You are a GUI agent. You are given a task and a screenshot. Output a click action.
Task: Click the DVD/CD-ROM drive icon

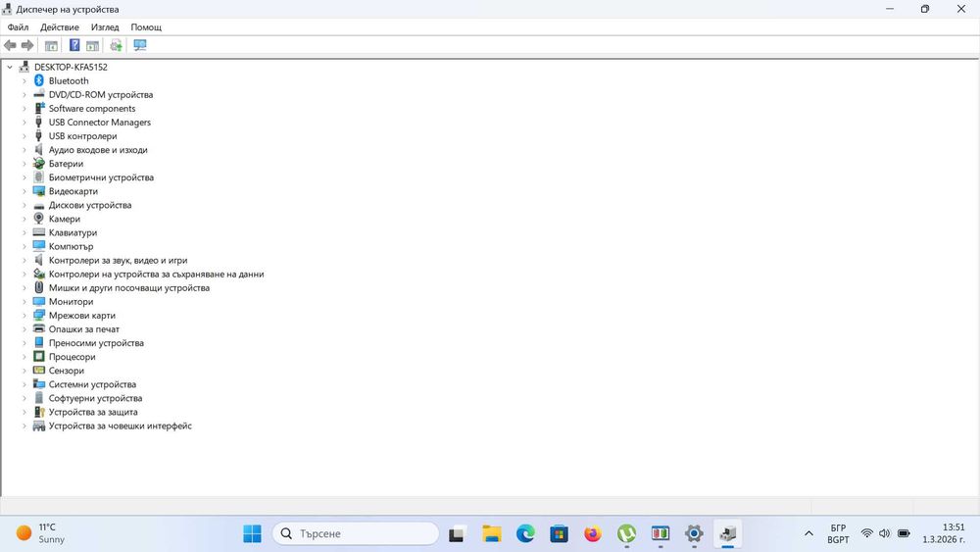point(39,94)
